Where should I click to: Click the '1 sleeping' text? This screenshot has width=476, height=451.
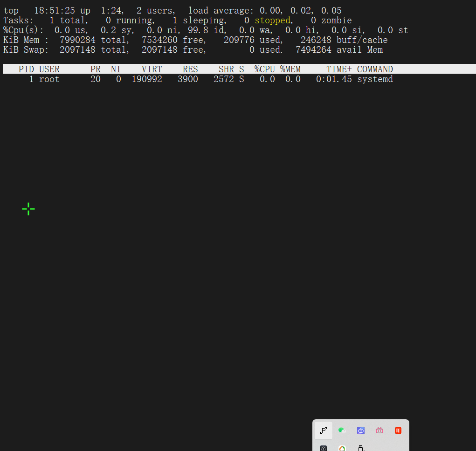point(199,21)
